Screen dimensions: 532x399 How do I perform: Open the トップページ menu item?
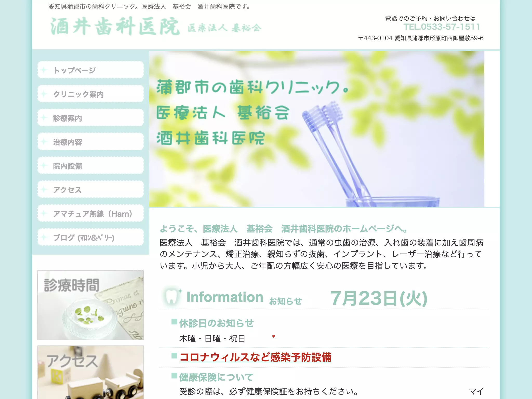click(x=90, y=70)
